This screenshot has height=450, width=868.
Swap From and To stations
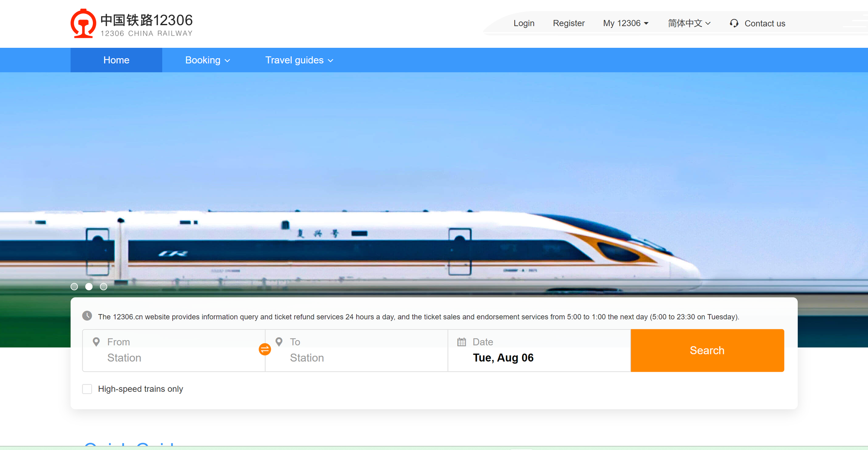pyautogui.click(x=265, y=349)
